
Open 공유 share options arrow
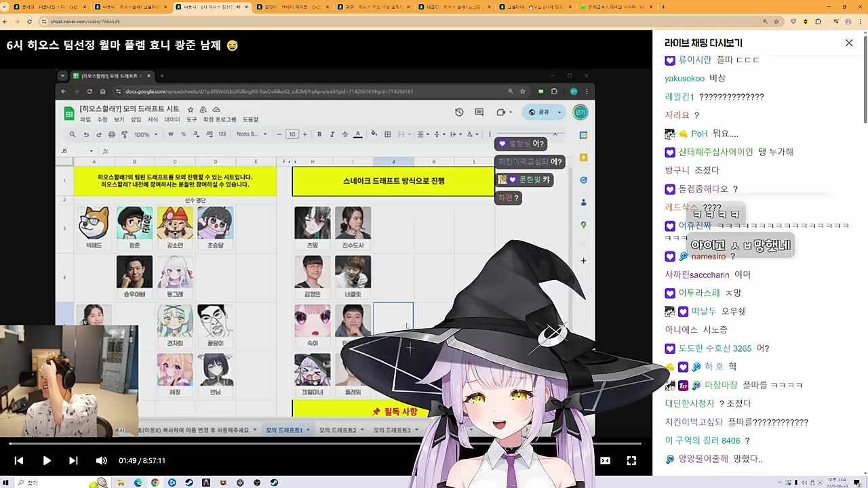559,112
